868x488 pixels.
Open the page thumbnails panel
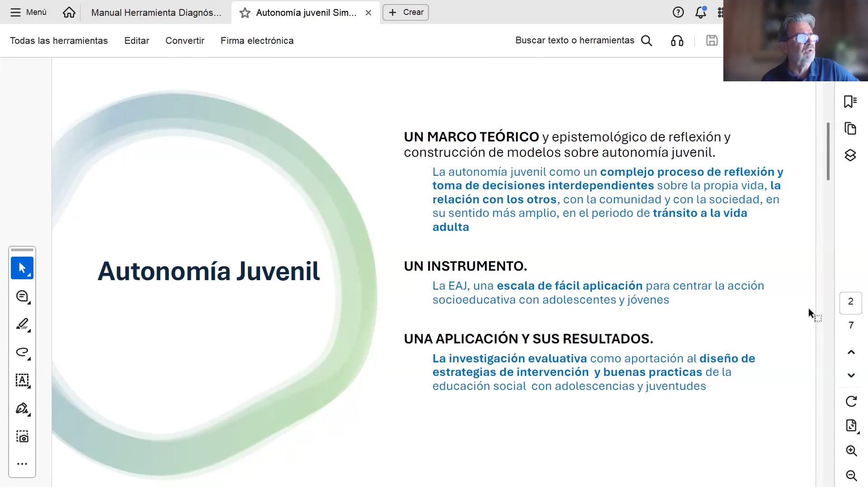(850, 128)
